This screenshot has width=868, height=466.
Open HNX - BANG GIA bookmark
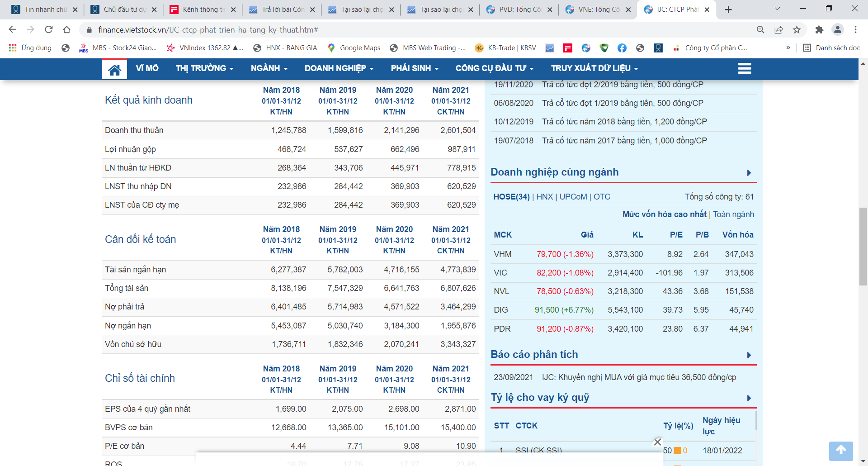285,48
